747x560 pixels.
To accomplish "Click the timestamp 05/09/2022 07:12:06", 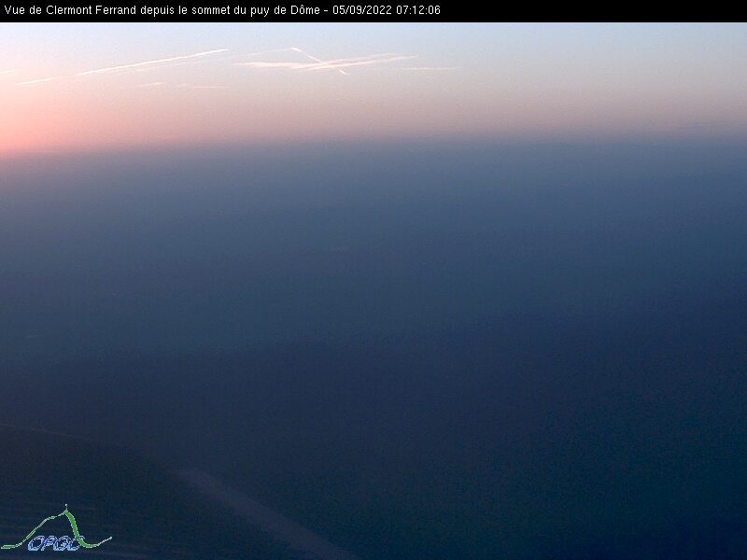I will pyautogui.click(x=387, y=10).
